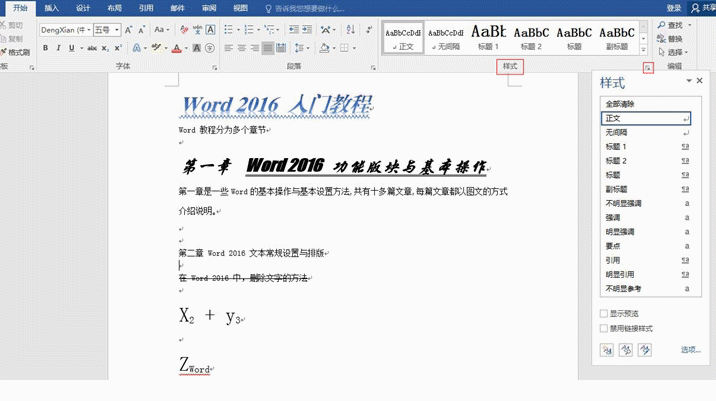Click Format Painter 格式刷
Screen dimensions: 716x401
pyautogui.click(x=16, y=53)
